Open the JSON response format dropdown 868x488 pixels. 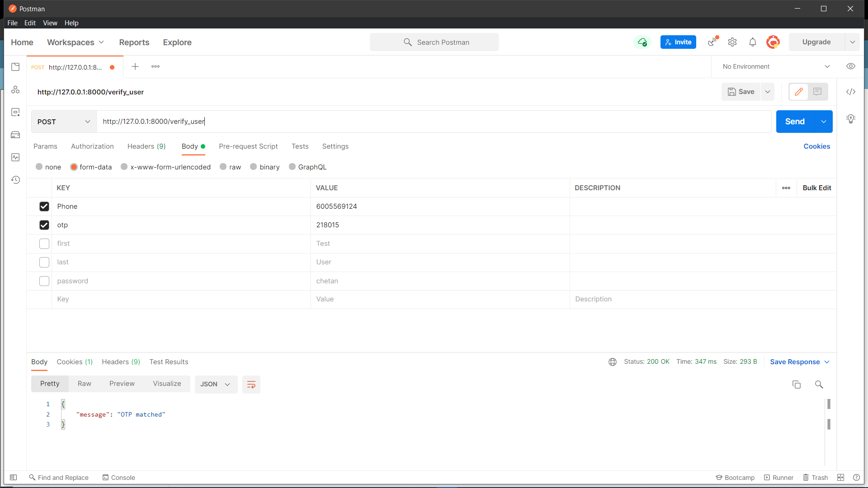(216, 385)
